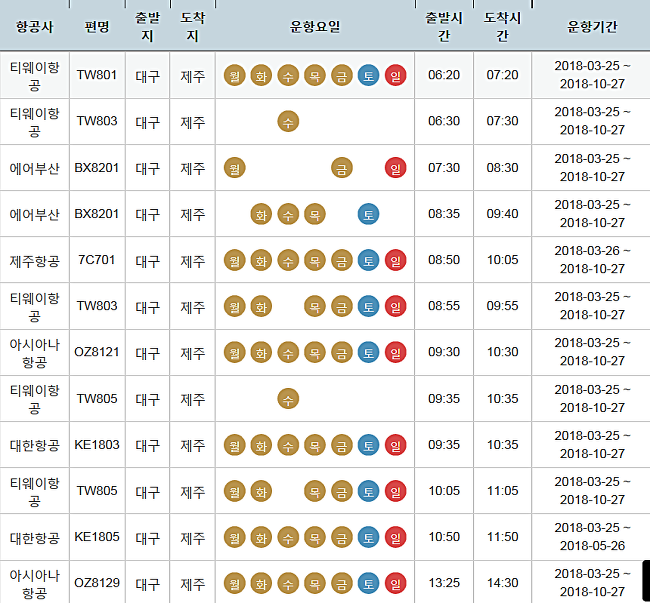Image resolution: width=650 pixels, height=603 pixels.
Task: Select the 일 badge in the 7C701 row
Action: pyautogui.click(x=395, y=260)
